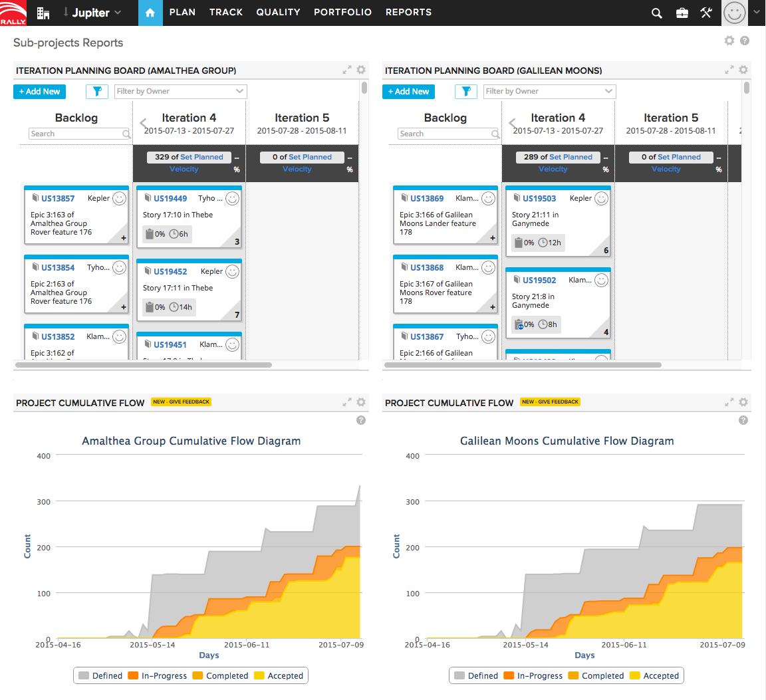Click the filter funnel in Amalthea board
Screen dimensions: 766x700
[x=97, y=92]
